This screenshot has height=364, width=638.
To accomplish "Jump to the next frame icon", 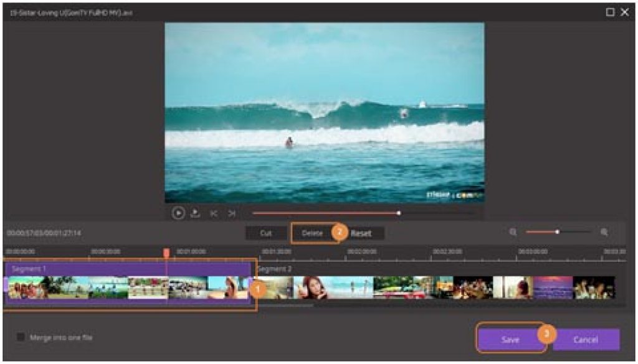I will coord(231,213).
